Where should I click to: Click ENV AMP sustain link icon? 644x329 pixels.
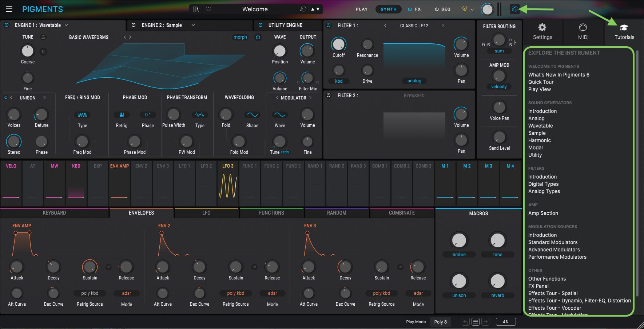tap(108, 267)
